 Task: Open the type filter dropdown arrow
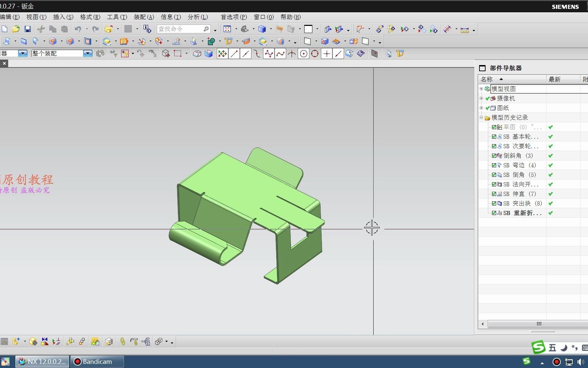coord(23,53)
